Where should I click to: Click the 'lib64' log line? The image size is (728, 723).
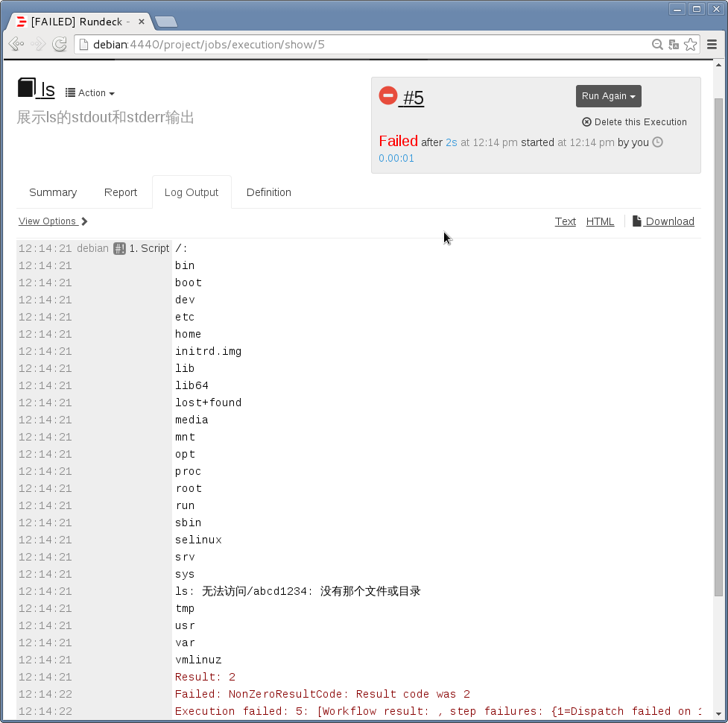(x=192, y=385)
